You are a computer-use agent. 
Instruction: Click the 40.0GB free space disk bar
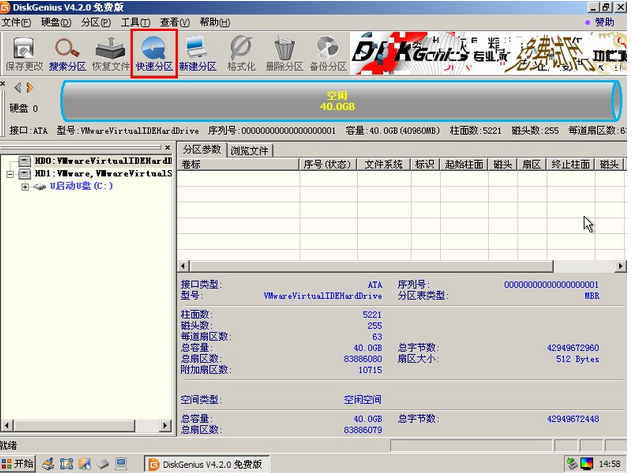[340, 101]
